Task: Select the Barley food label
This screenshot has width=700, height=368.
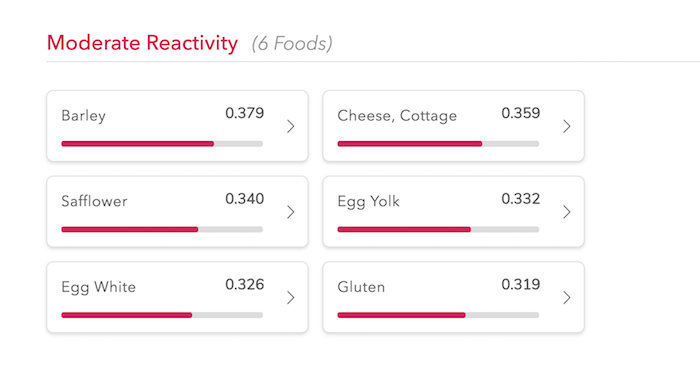Action: 83,116
